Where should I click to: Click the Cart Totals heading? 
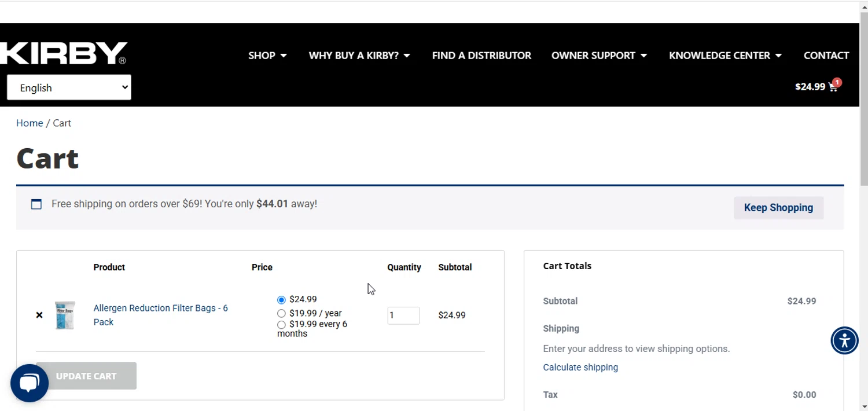click(567, 266)
